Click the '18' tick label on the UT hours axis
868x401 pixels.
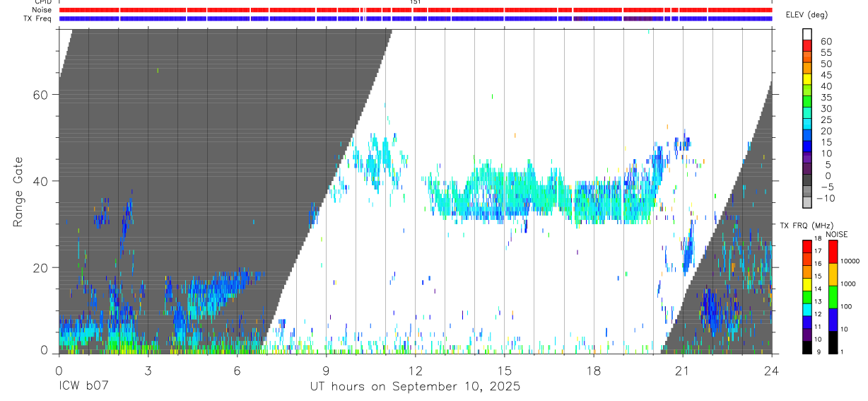pyautogui.click(x=593, y=370)
